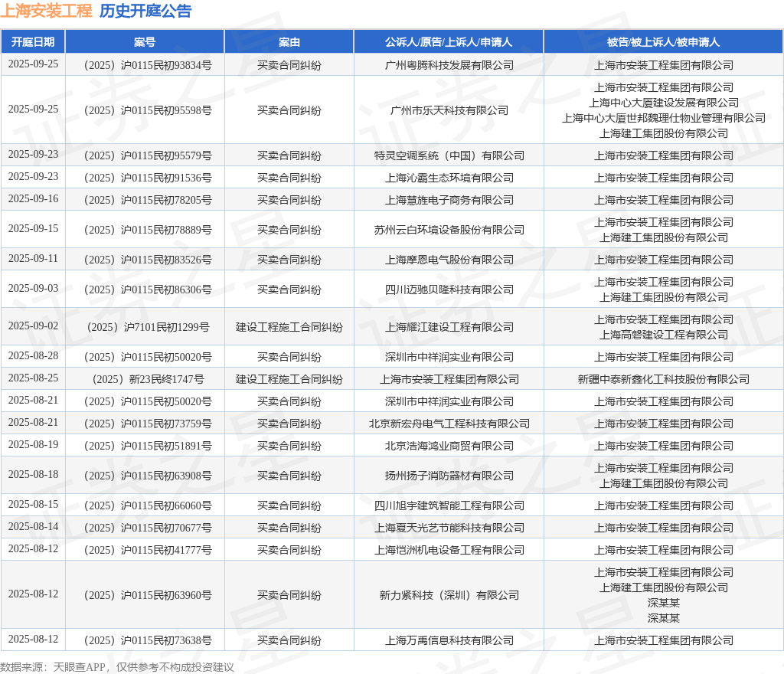784x674 pixels.
Task: Click plaintiff 上海万禹信息科技有限公司
Action: (449, 640)
